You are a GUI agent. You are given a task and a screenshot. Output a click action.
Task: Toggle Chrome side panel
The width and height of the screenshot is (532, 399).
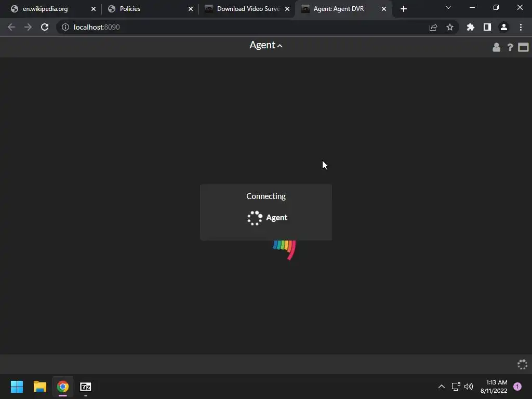coord(487,27)
